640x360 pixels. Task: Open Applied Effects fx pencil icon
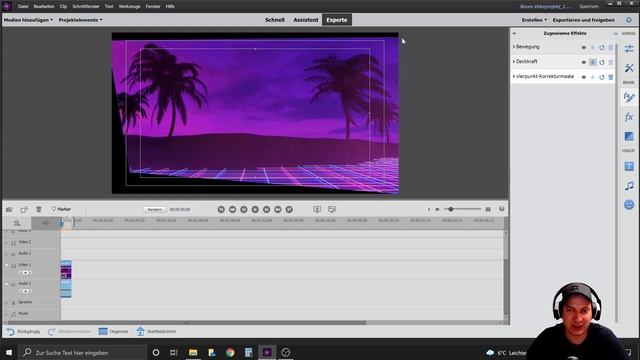click(629, 97)
